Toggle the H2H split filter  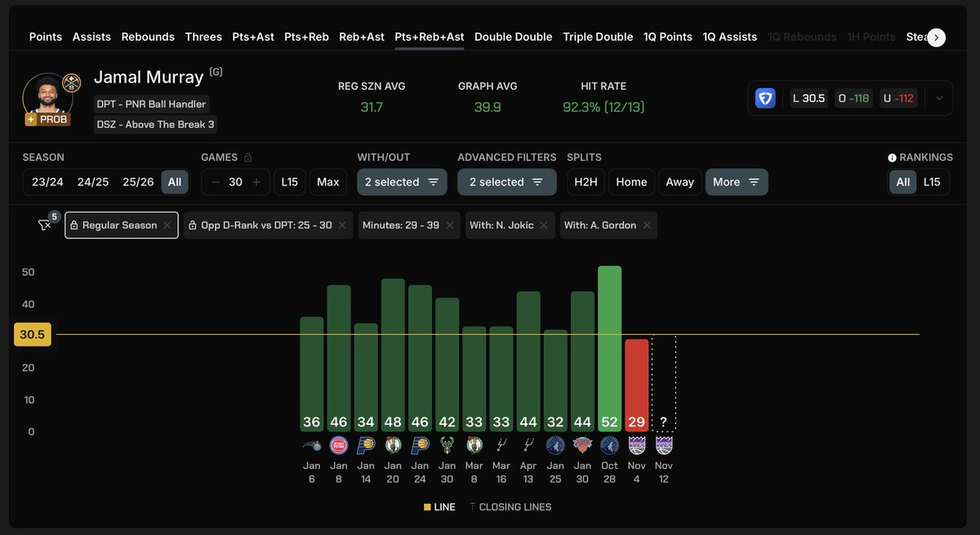585,182
